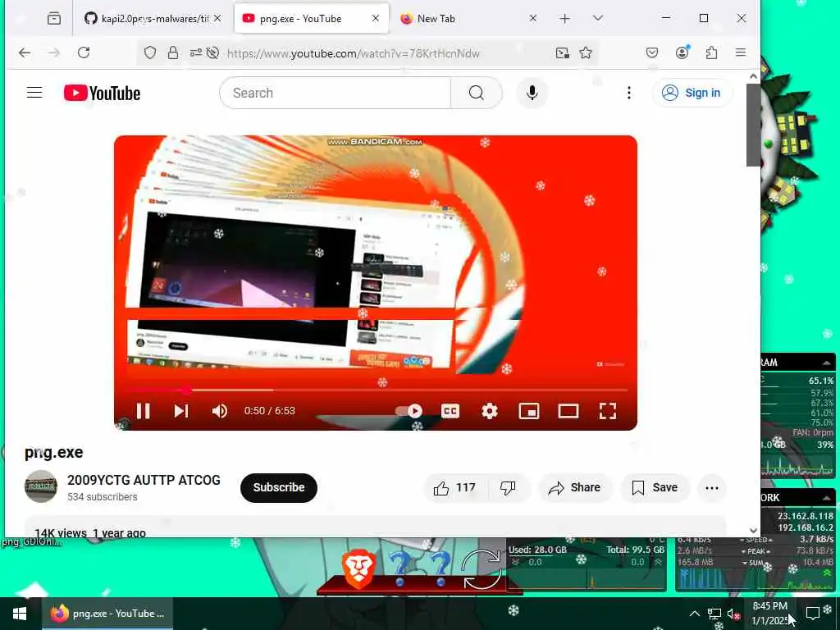Image resolution: width=840 pixels, height=630 pixels.
Task: Subscribe to 2009YCTG AUTTP ATCOG
Action: click(x=279, y=487)
